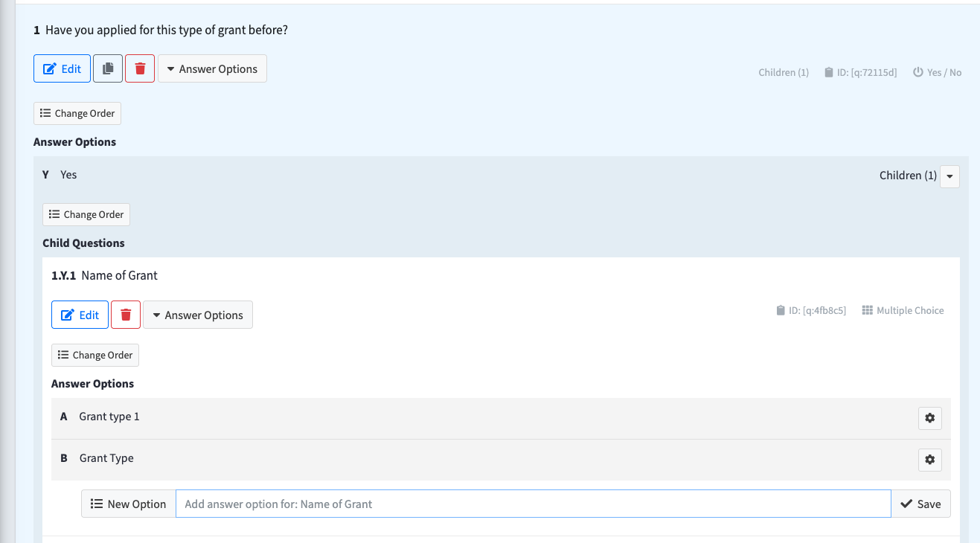
Task: Delete the Name of Grant child question
Action: click(x=126, y=315)
